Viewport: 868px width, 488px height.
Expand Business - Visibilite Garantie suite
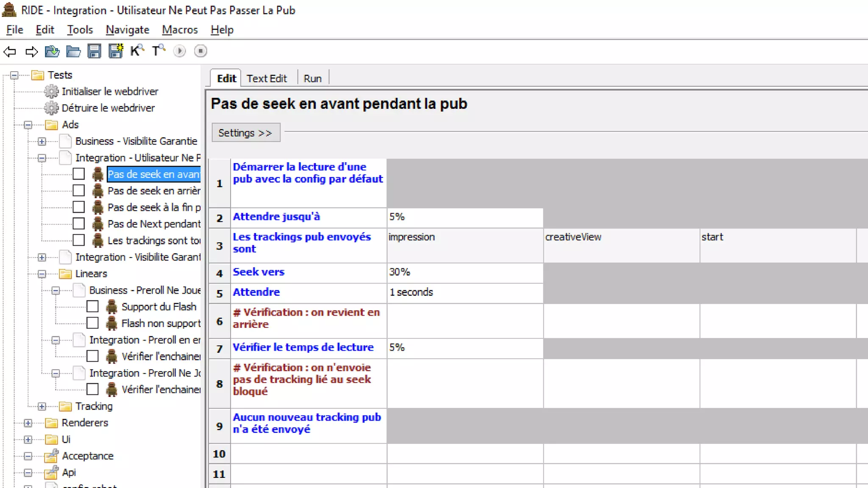click(42, 141)
